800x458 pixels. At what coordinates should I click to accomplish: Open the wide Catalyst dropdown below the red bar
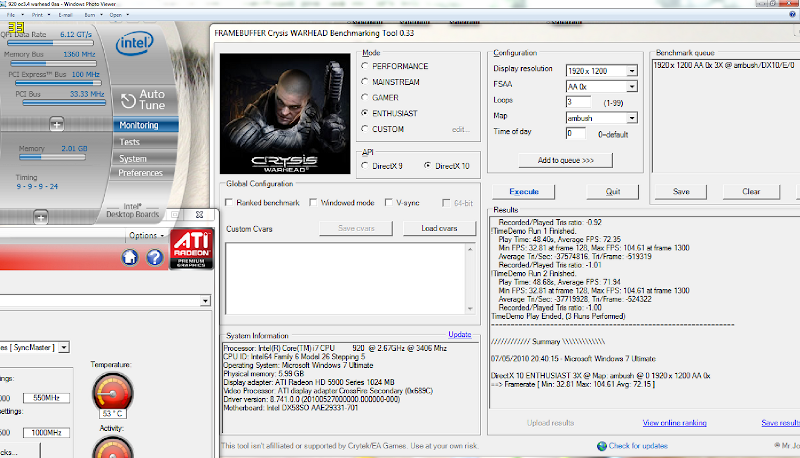105,301
